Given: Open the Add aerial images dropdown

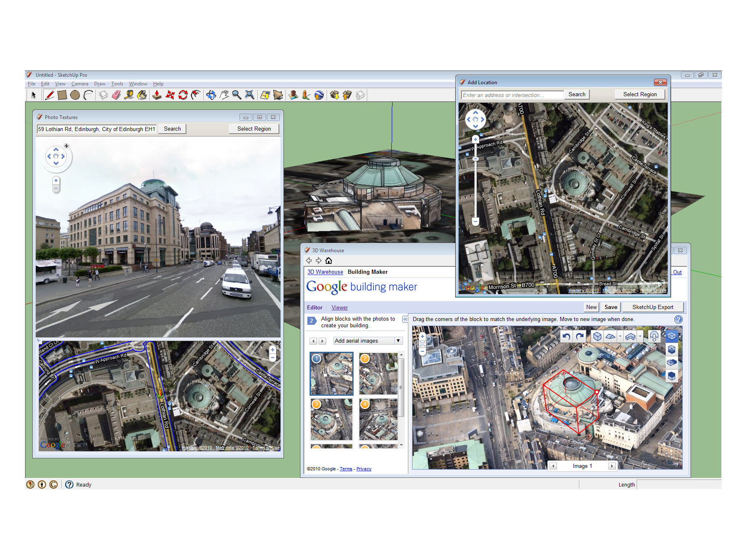Looking at the screenshot, I should pos(368,341).
